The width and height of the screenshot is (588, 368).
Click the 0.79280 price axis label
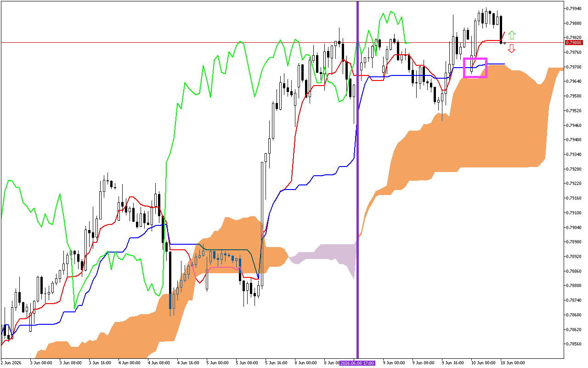coord(573,169)
